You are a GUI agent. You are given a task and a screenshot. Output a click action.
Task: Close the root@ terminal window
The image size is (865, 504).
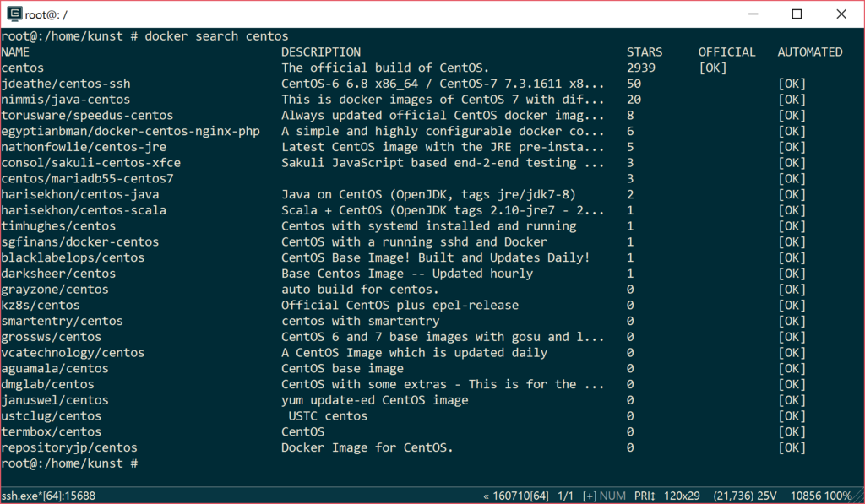(841, 14)
